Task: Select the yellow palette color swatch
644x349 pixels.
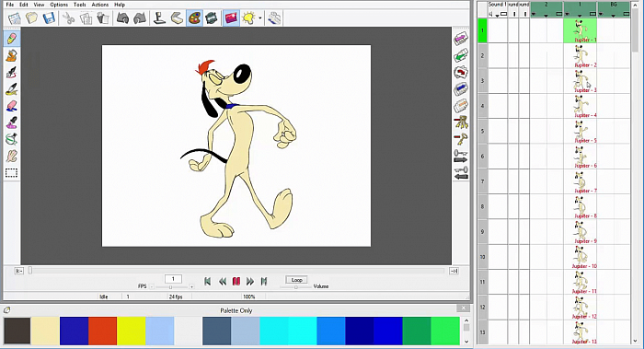Action: pos(131,331)
